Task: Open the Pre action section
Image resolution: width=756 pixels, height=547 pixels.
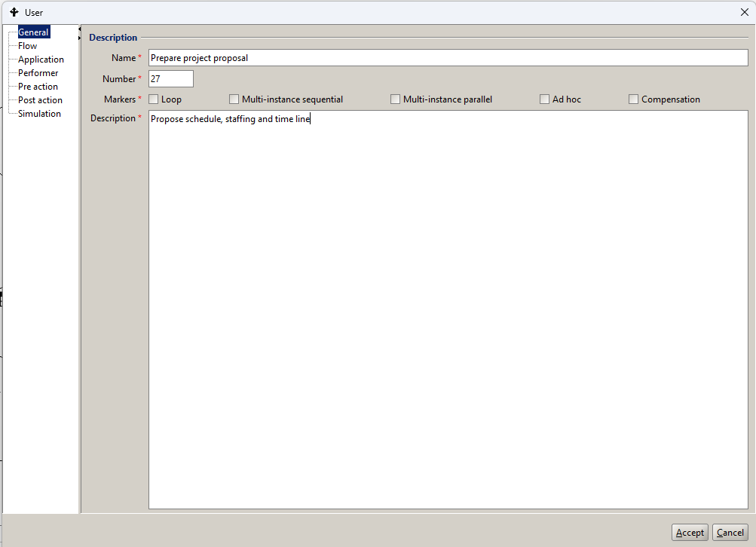Action: tap(38, 87)
